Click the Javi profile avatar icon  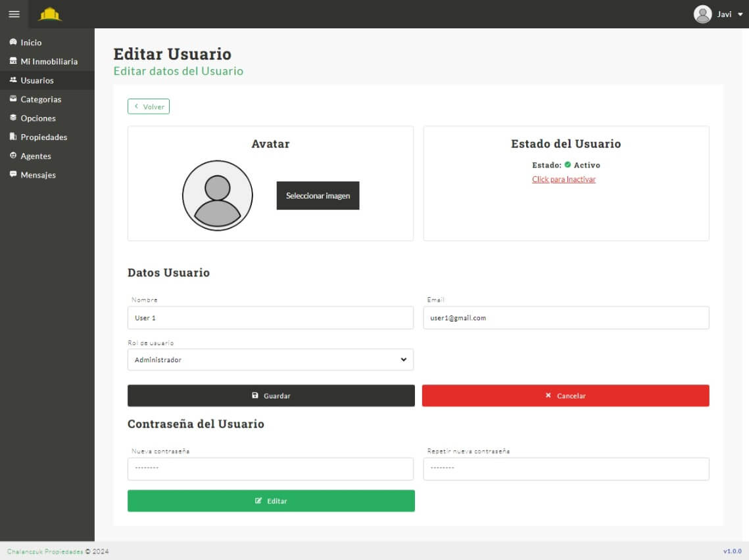(x=702, y=14)
